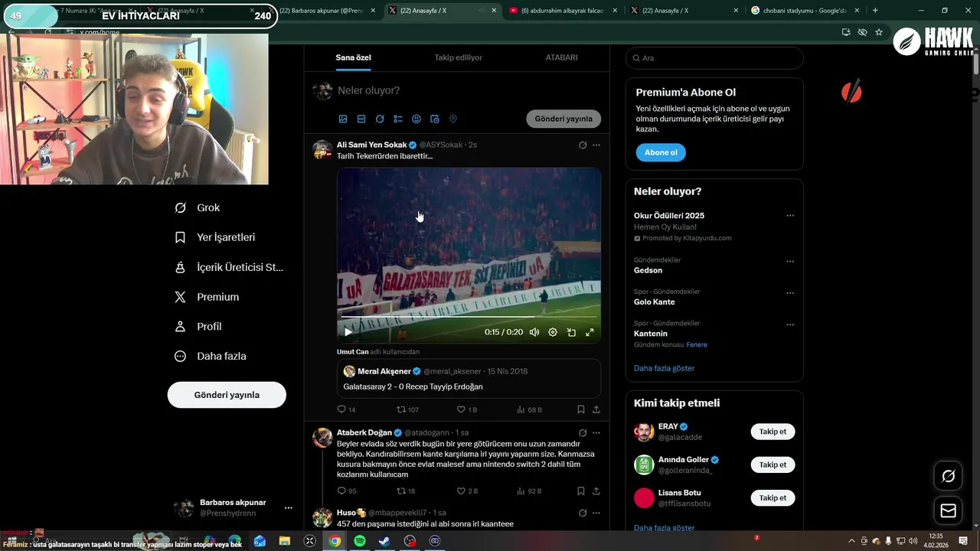Play the paused video
Viewport: 980px width, 551px height.
[x=348, y=332]
